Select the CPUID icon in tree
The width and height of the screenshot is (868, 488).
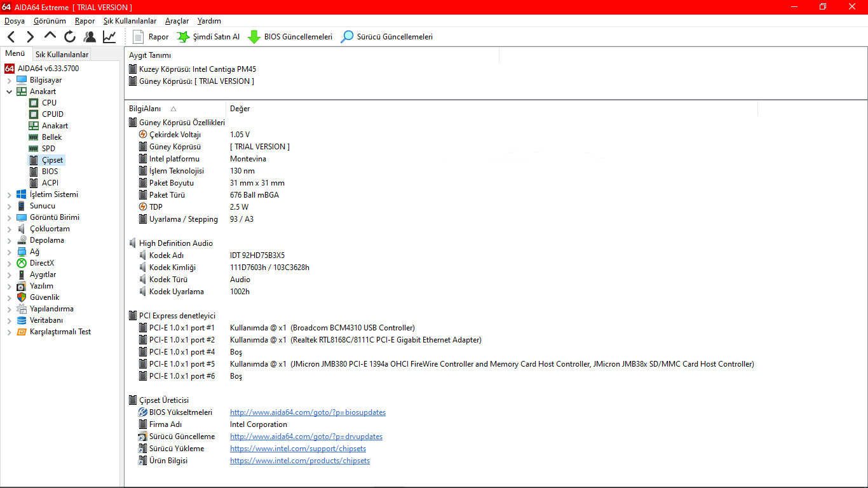pyautogui.click(x=34, y=114)
